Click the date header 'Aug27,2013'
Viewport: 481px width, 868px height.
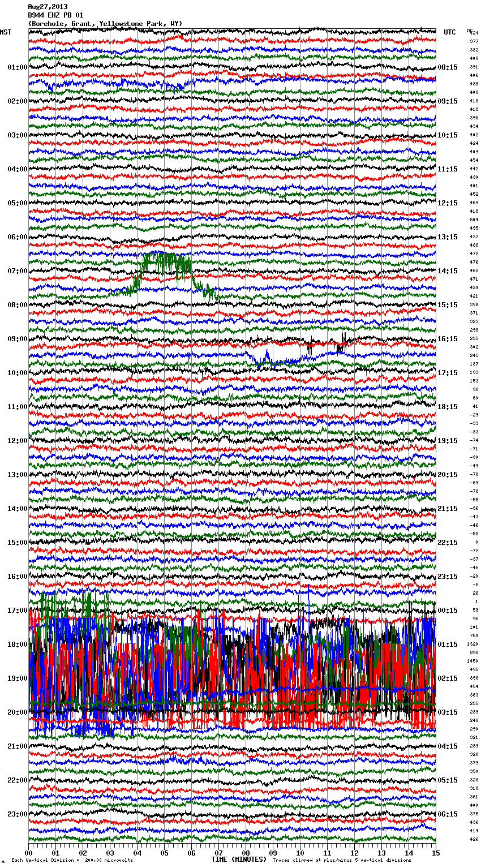48,7
